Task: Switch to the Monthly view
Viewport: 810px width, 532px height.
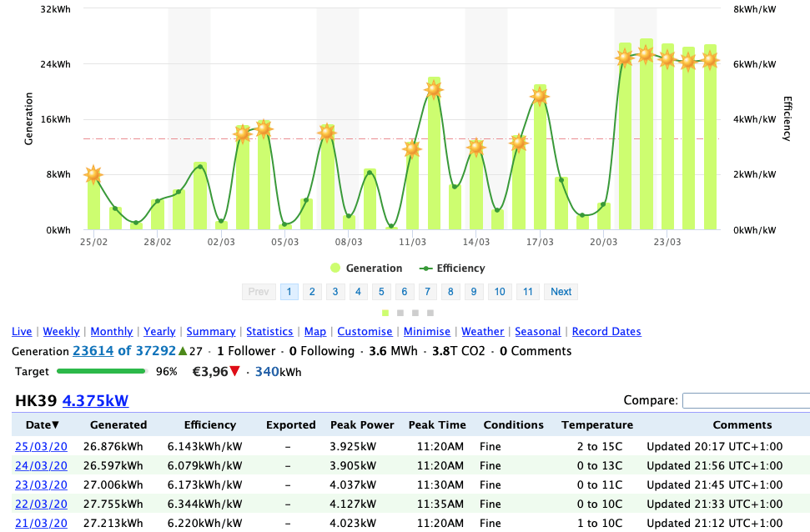Action: pos(112,332)
